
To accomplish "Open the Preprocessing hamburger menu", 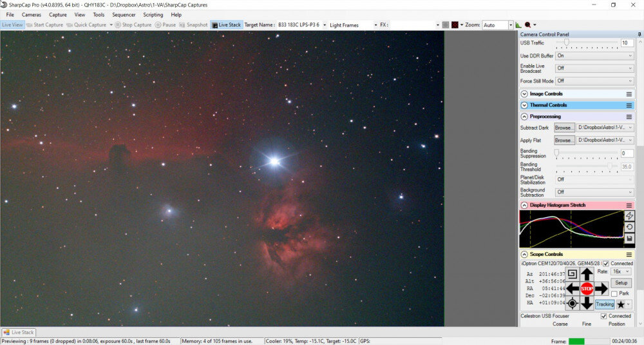I will click(x=629, y=117).
